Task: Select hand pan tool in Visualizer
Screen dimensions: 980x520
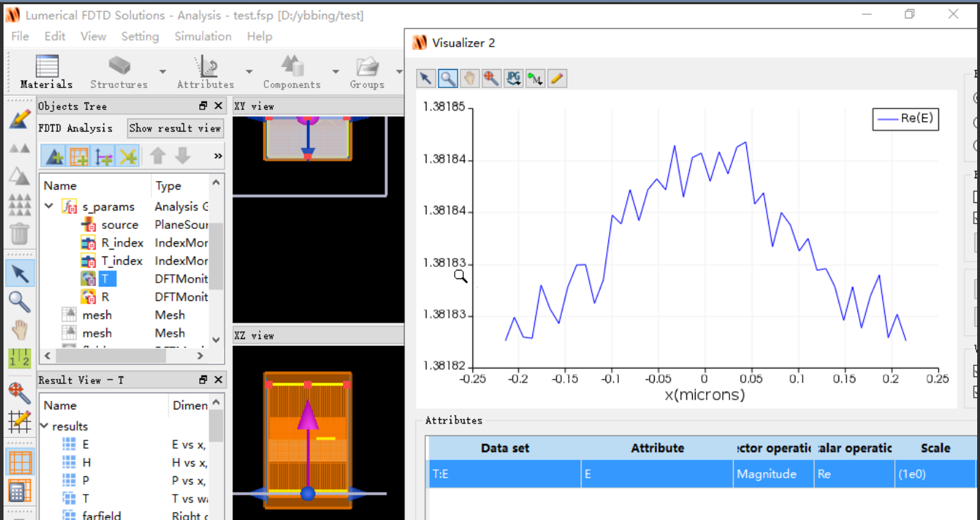Action: tap(470, 78)
